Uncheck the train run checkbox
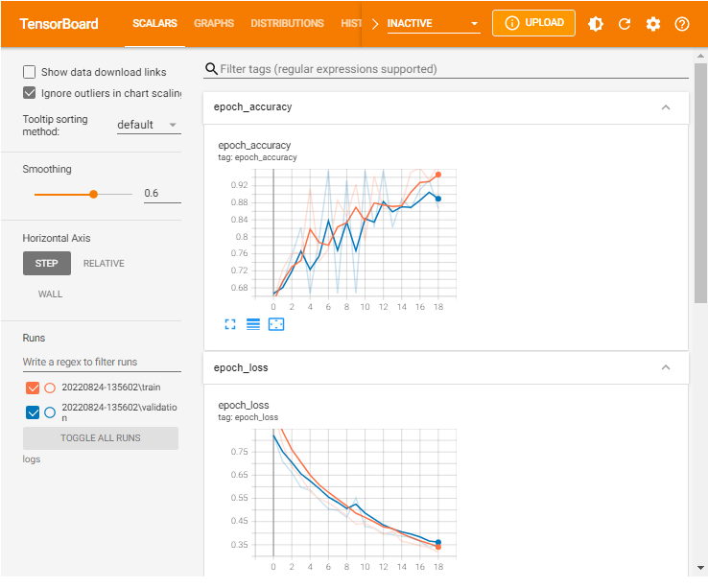708x588 pixels. 33,388
